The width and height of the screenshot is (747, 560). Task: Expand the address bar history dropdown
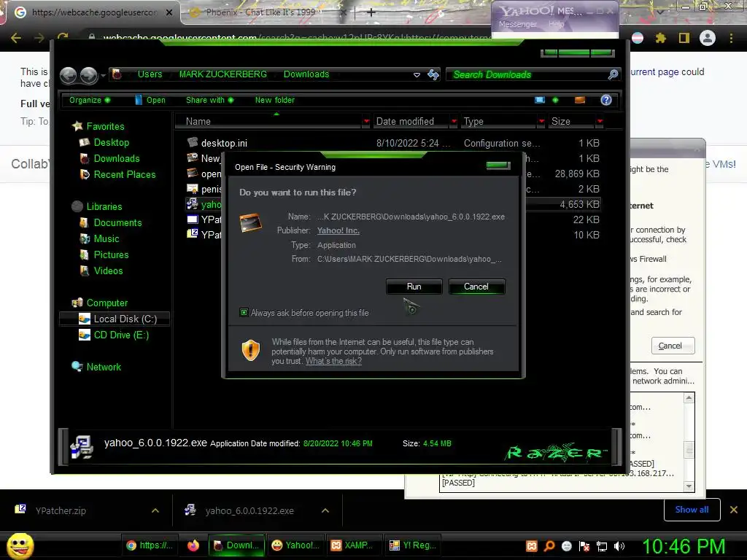click(417, 75)
